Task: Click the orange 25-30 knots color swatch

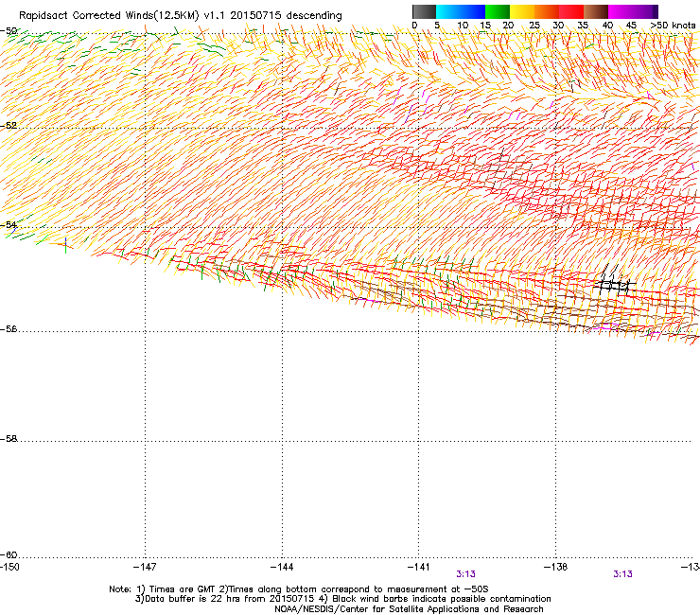Action: point(547,11)
